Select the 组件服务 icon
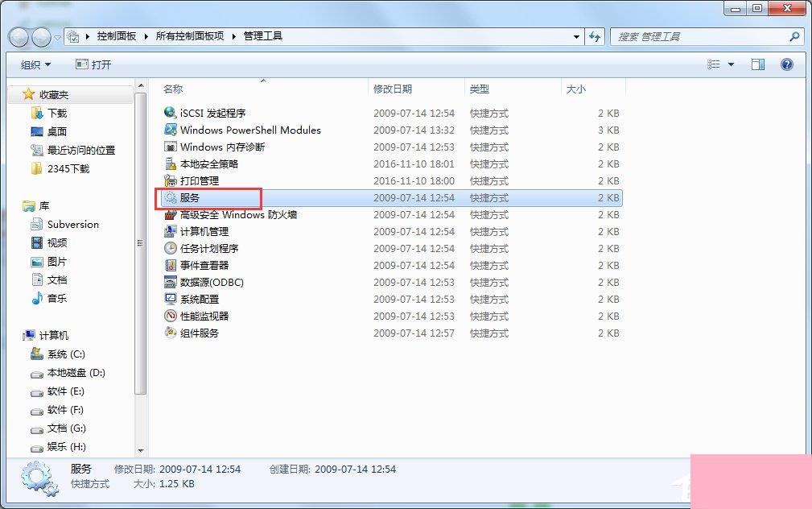 click(x=171, y=333)
